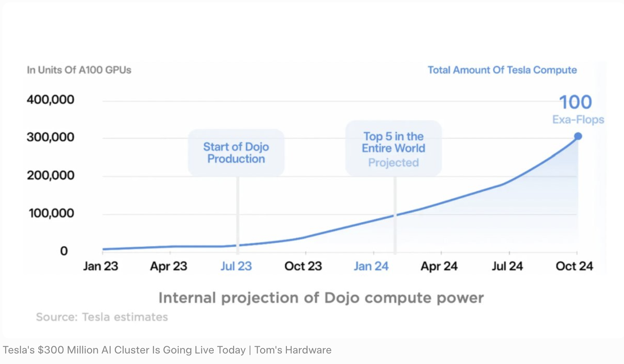This screenshot has width=624, height=364.
Task: Click the "200,000" y-axis value
Action: [51, 176]
